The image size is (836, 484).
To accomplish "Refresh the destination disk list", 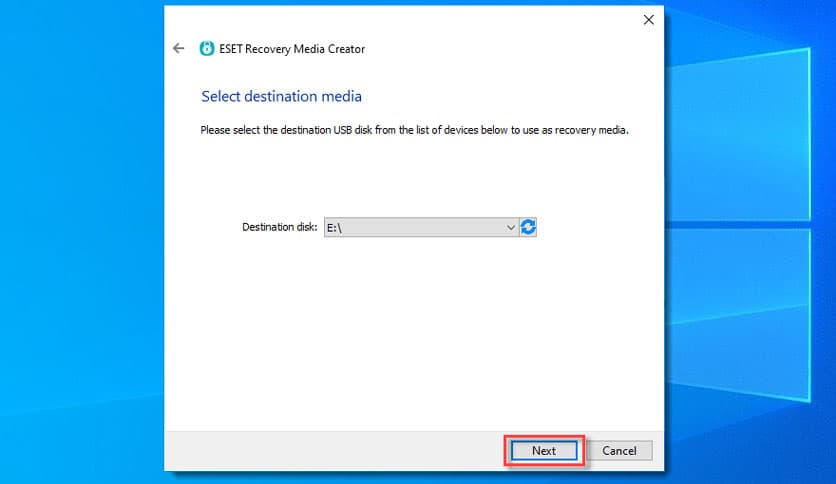I will click(528, 227).
